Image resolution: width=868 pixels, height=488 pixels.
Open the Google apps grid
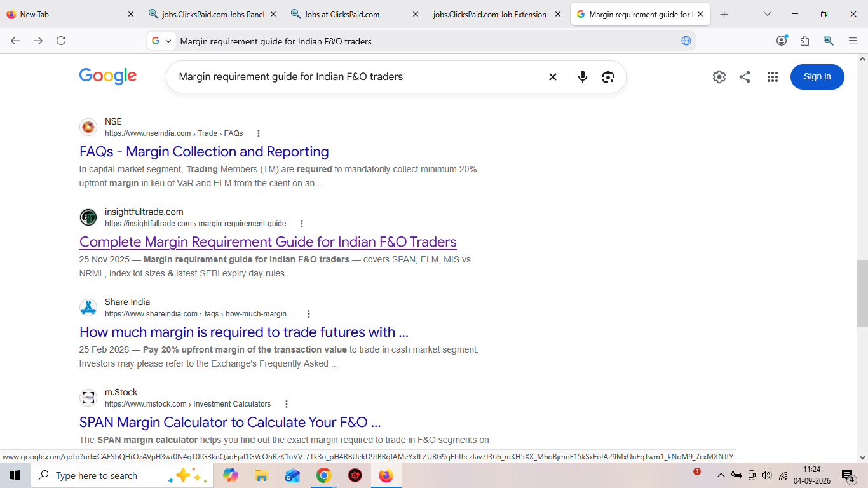click(x=773, y=77)
